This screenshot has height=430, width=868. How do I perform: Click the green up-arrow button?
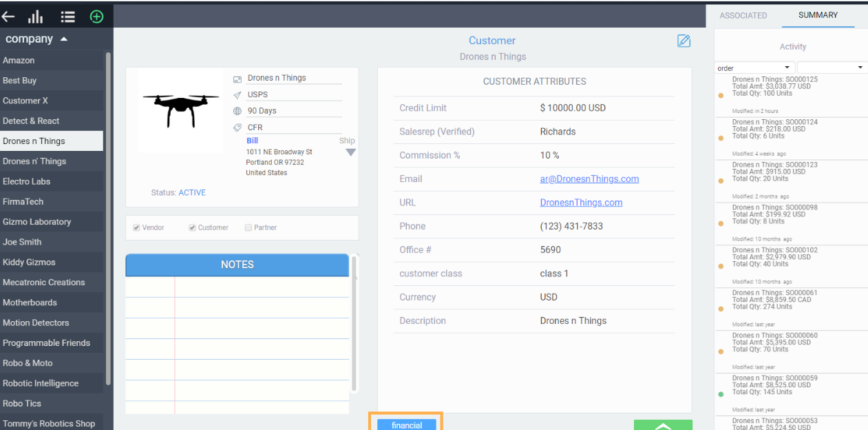point(663,425)
